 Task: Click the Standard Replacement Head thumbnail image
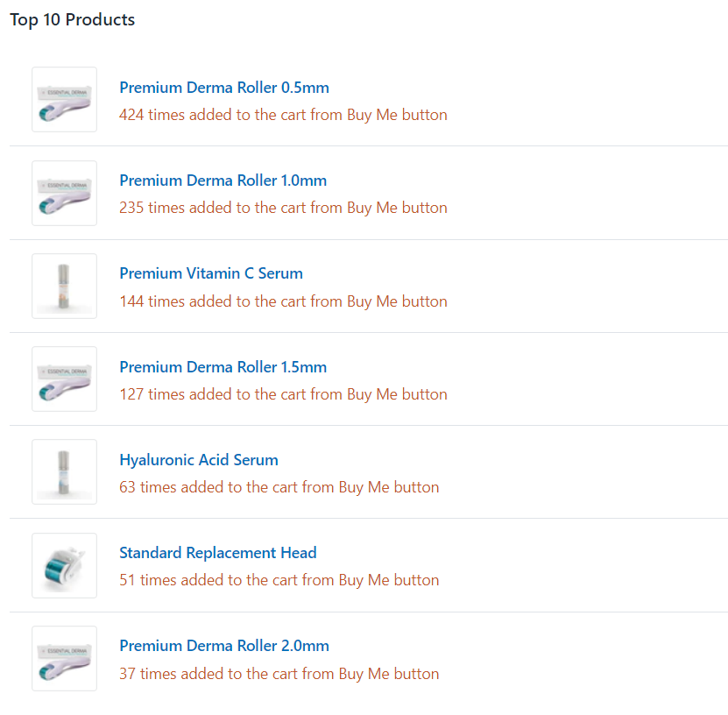click(x=65, y=565)
